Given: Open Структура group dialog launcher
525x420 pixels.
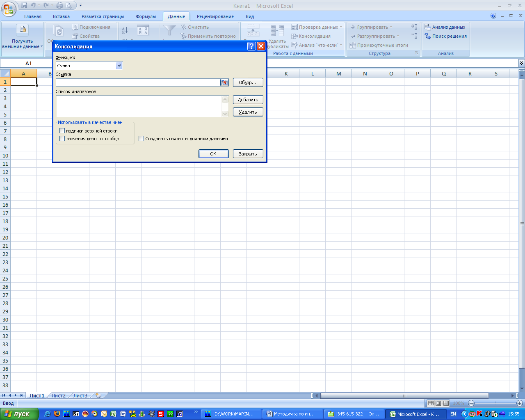Looking at the screenshot, I should [x=417, y=53].
